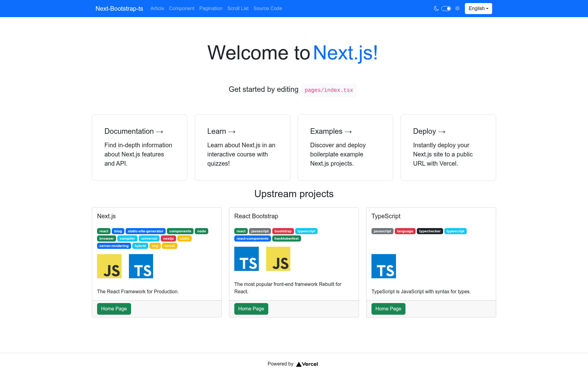The width and height of the screenshot is (588, 375).
Task: Click the Next.js card title
Action: coord(106,216)
